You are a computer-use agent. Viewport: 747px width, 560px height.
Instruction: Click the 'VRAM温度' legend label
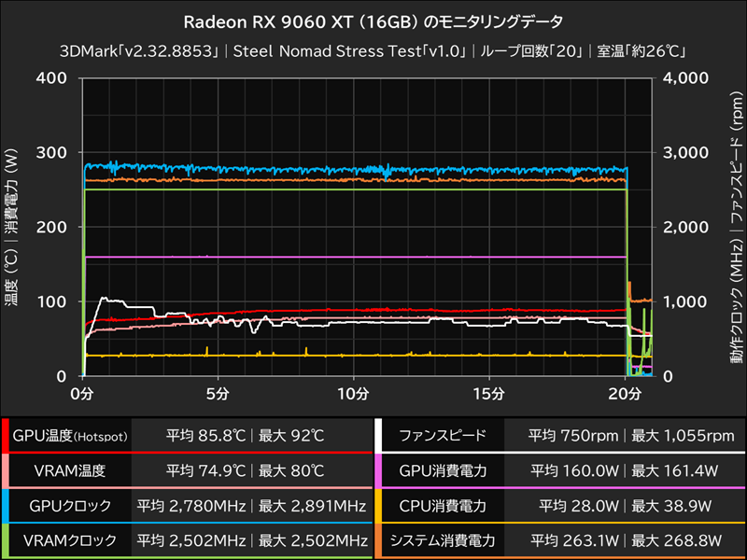coord(70,471)
